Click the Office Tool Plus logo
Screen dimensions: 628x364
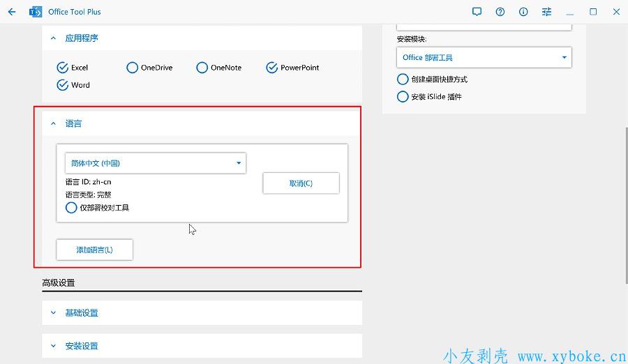point(36,12)
